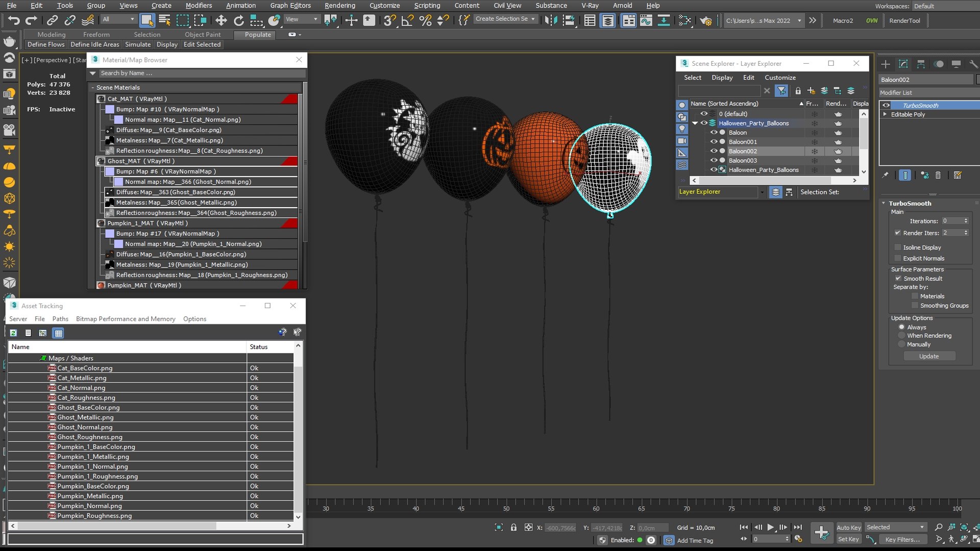This screenshot has height=551, width=980.
Task: Click the Play Animation button
Action: pyautogui.click(x=770, y=527)
